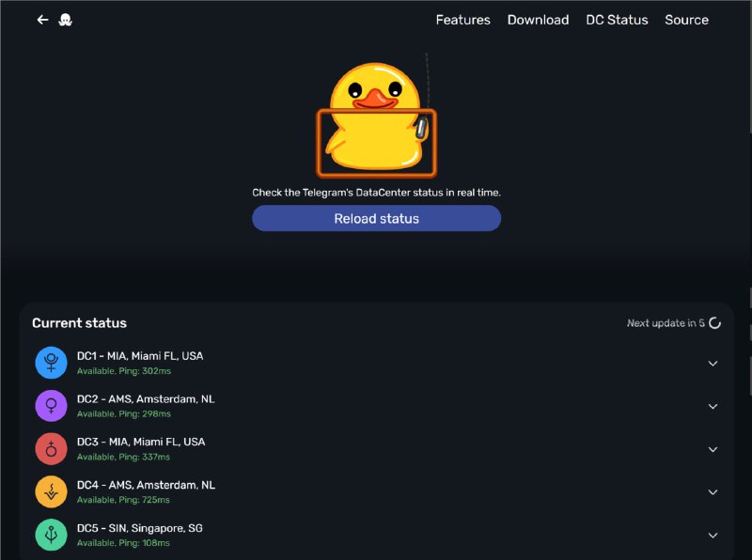This screenshot has height=560, width=752.
Task: Expand the DC4 - AMS row chevron
Action: tap(713, 492)
